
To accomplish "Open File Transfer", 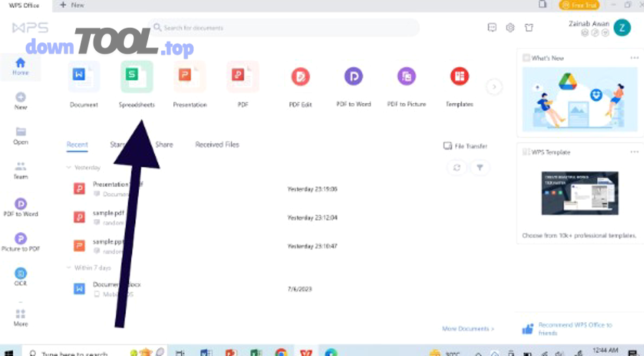I will point(465,146).
